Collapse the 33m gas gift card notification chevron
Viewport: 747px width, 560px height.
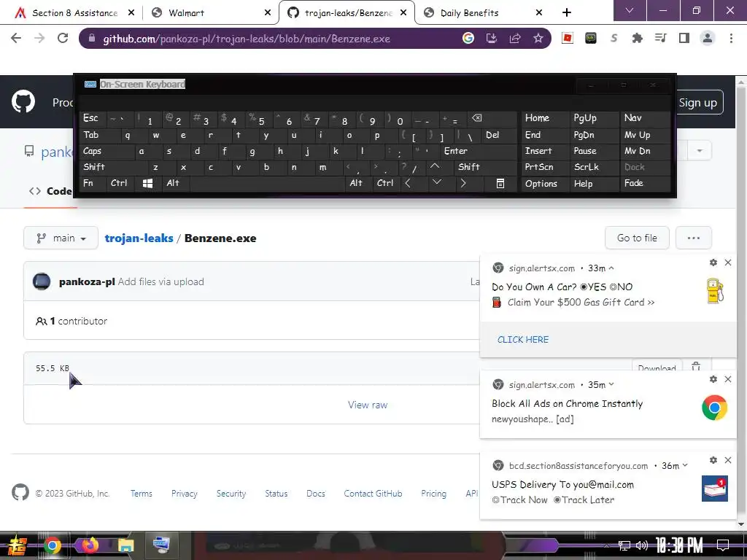click(x=611, y=268)
